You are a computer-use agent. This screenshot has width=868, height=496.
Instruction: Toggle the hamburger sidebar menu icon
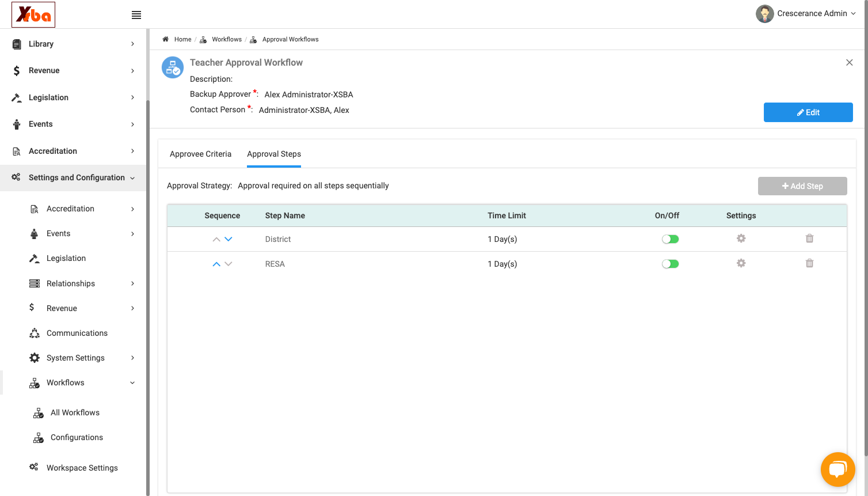click(x=136, y=15)
